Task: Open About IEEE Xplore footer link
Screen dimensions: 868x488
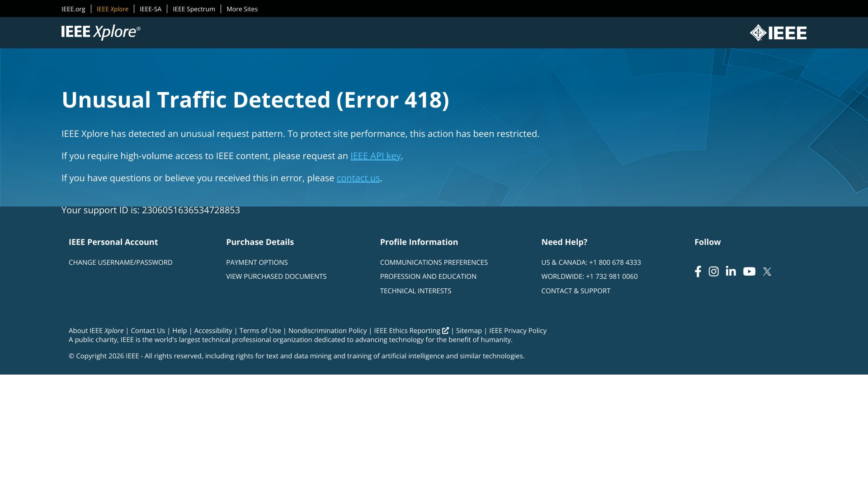Action: 96,331
